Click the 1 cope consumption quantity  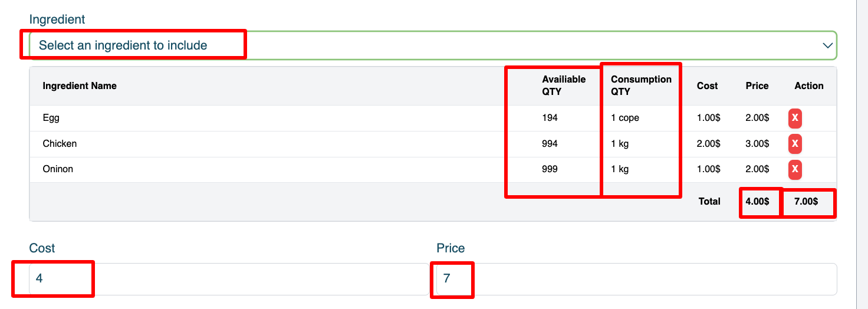coord(625,118)
